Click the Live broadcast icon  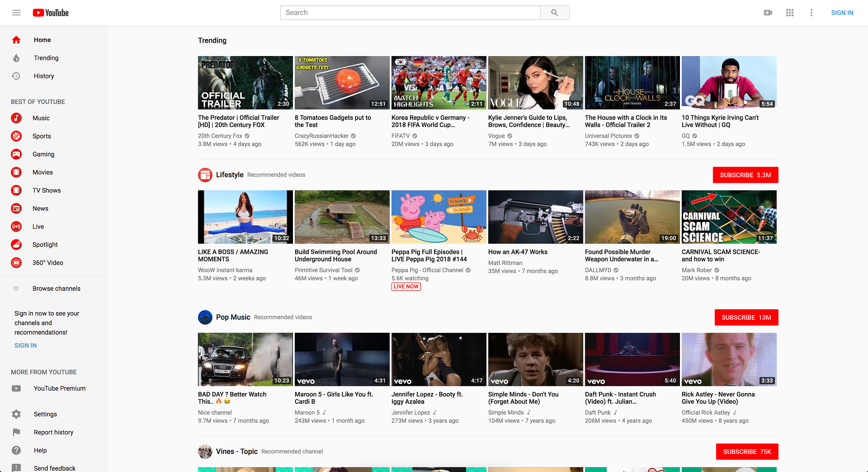tap(16, 226)
